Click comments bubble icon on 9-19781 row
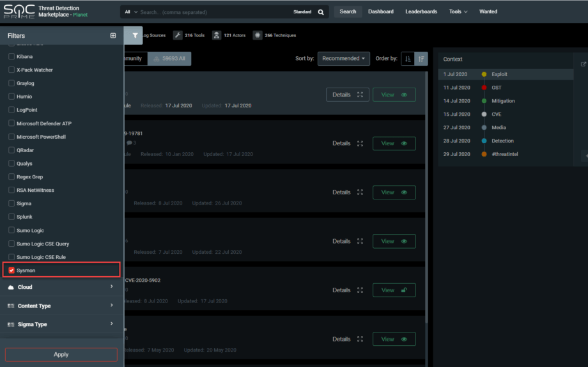Screen dimensions: 588x367 coord(129,143)
